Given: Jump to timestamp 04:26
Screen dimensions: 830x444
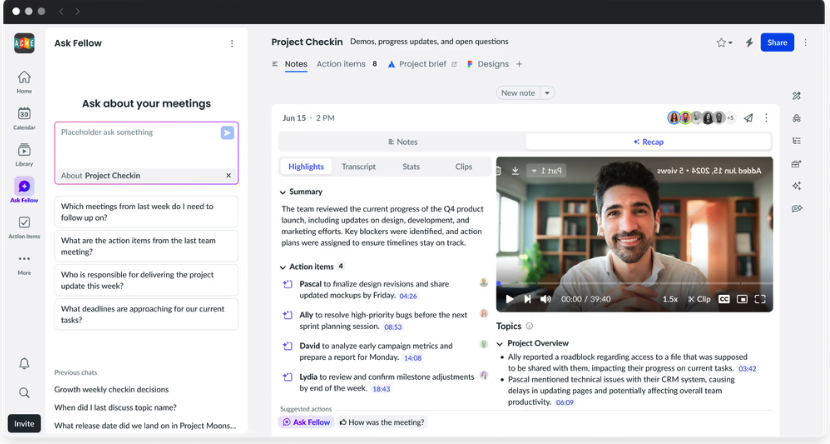Looking at the screenshot, I should pos(408,296).
